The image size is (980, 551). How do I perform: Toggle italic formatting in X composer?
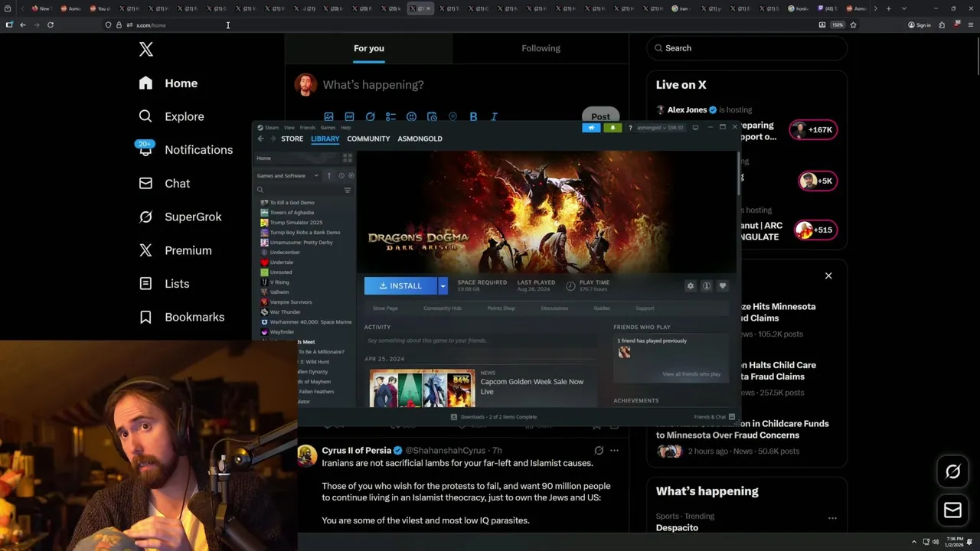click(x=494, y=116)
